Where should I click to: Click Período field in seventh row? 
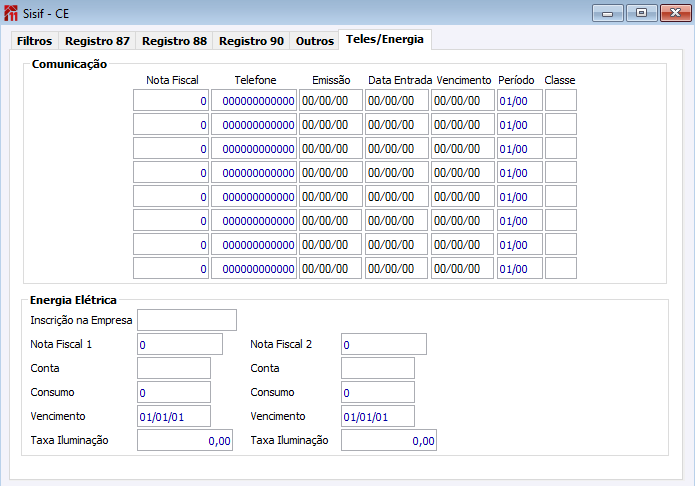pos(520,244)
